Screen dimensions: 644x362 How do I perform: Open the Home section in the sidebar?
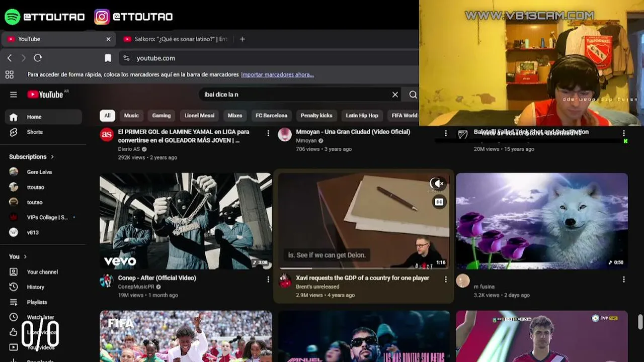pos(43,117)
